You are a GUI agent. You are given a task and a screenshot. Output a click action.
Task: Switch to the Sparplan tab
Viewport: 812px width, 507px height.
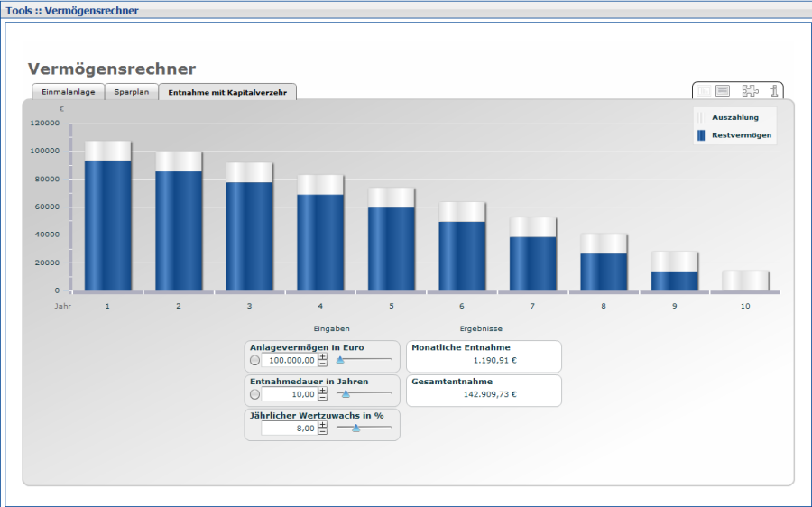(x=132, y=92)
